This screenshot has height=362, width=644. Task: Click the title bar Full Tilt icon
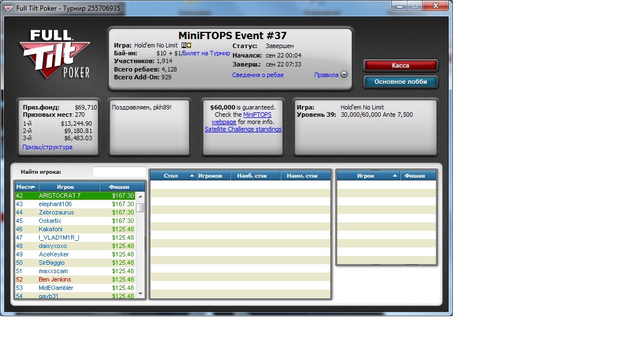pyautogui.click(x=8, y=8)
